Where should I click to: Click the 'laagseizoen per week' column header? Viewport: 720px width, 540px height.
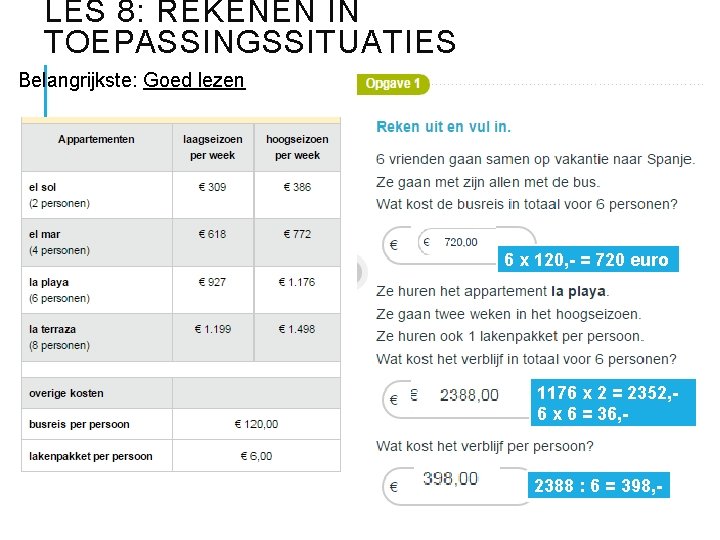click(212, 147)
